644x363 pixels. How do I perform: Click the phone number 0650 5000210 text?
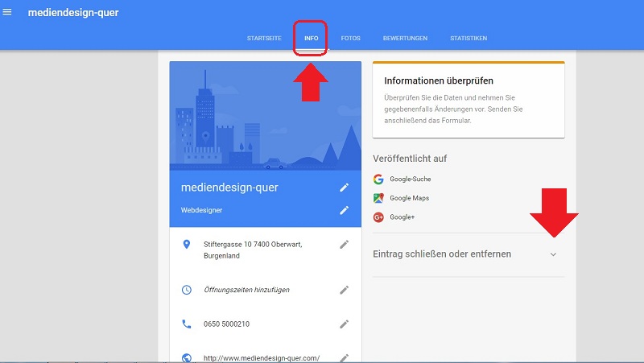pos(226,324)
